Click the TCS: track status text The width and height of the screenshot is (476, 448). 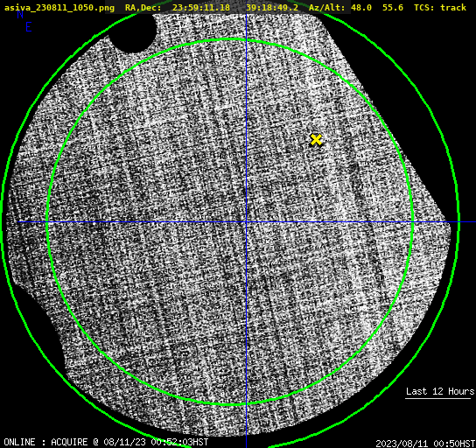(x=440, y=7)
